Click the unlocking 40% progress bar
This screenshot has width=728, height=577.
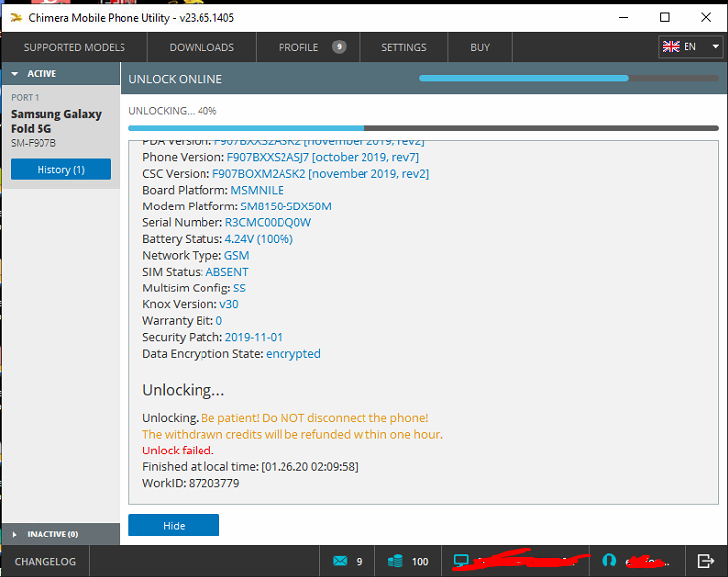click(423, 128)
